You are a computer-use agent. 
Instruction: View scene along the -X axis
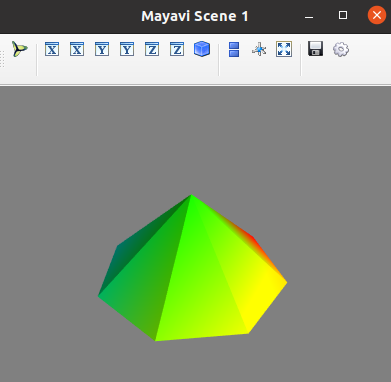52,49
